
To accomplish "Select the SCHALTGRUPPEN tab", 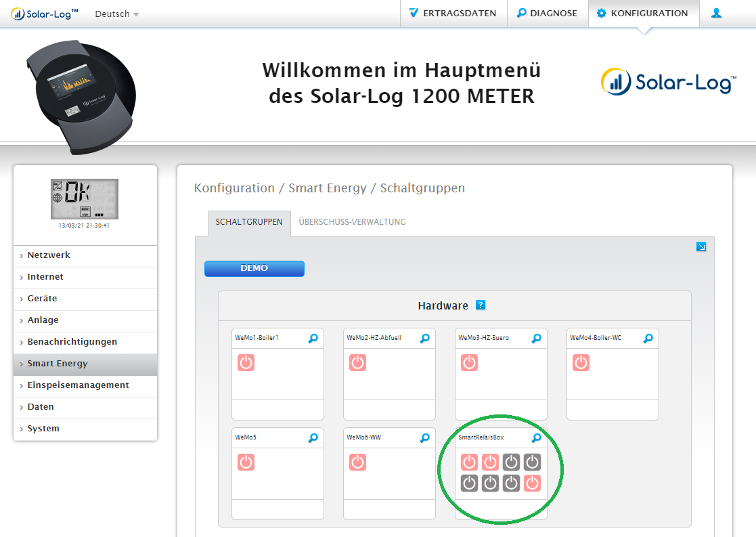I will point(248,222).
